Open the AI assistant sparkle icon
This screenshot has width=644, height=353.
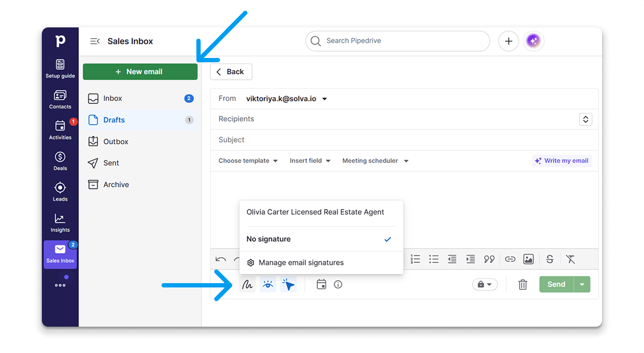[533, 41]
